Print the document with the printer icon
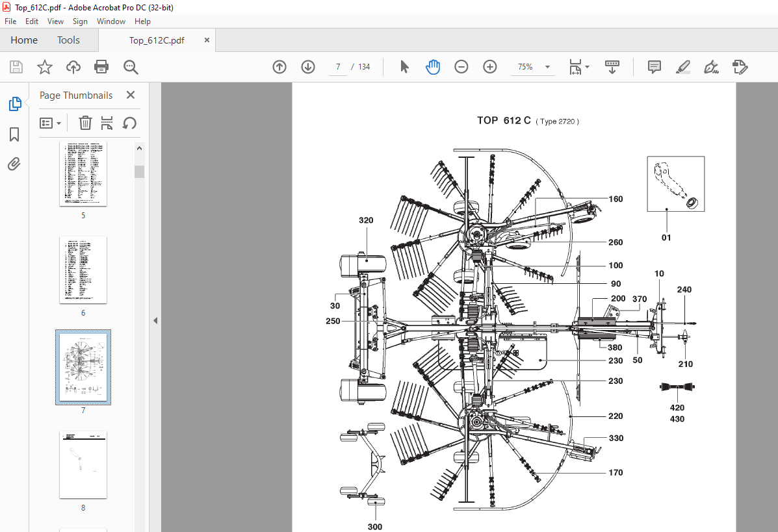 click(x=101, y=67)
